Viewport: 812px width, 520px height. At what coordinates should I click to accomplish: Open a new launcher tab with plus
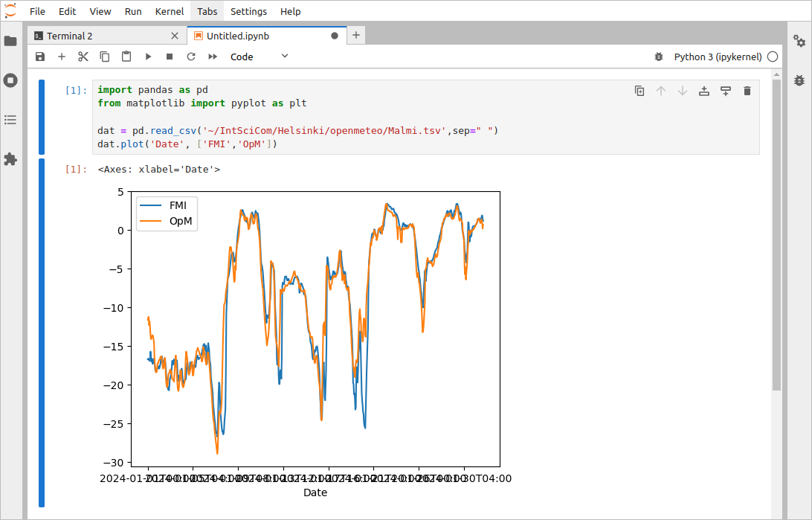[355, 35]
